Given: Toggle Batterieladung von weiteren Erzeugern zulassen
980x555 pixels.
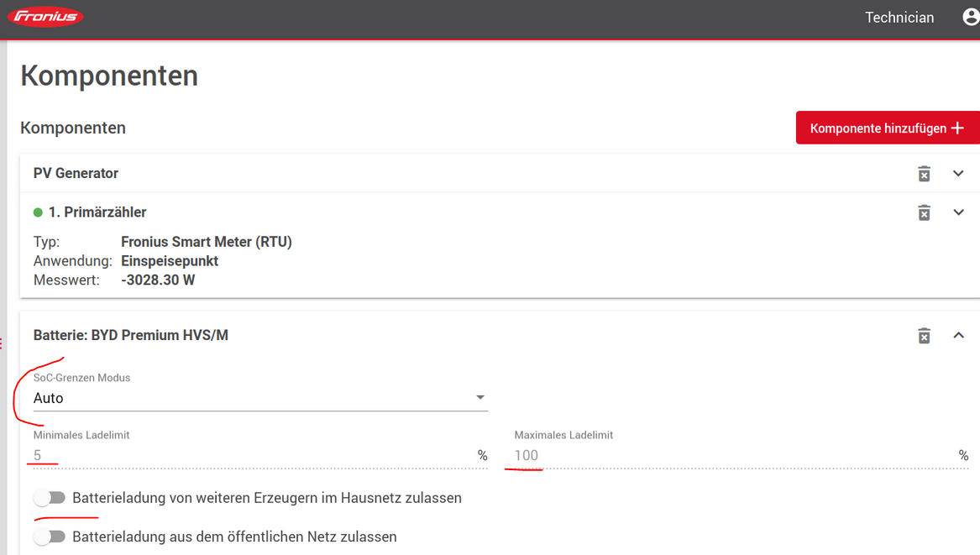Looking at the screenshot, I should pyautogui.click(x=50, y=498).
